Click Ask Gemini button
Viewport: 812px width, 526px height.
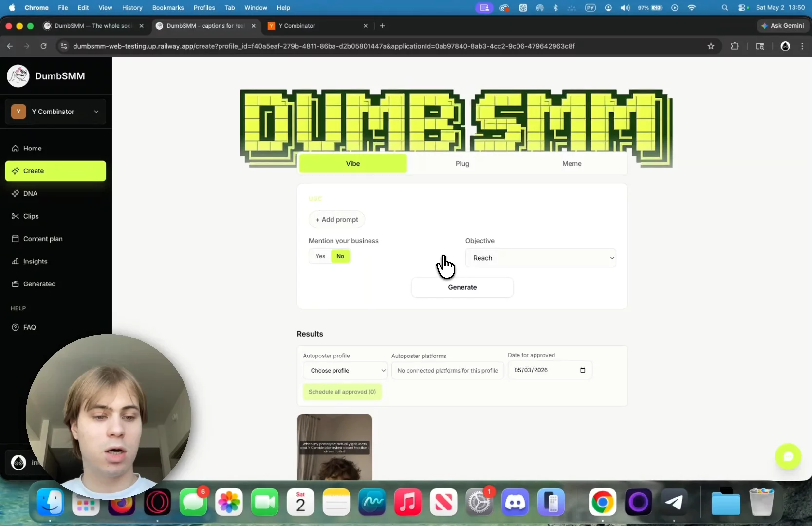783,26
